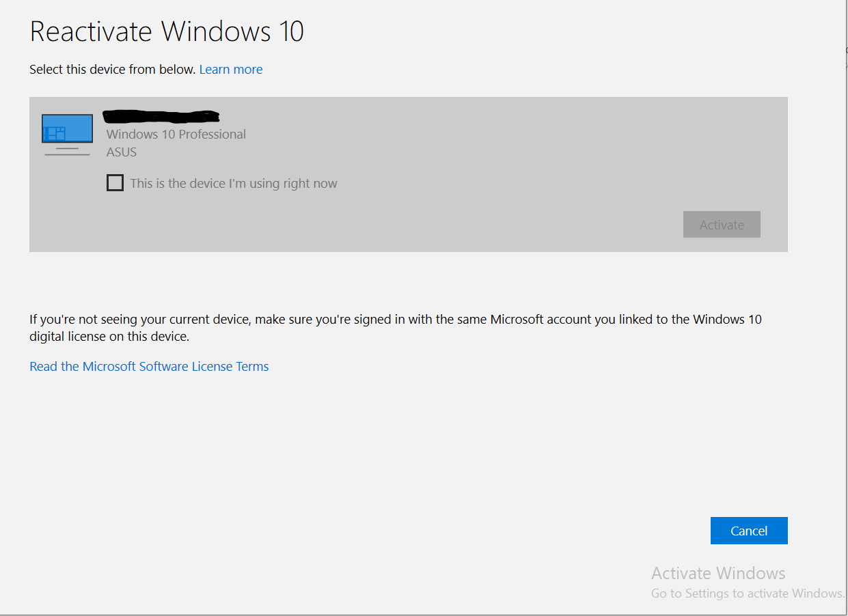Click the ASUS manufacturer label
Image resolution: width=848 pixels, height=616 pixels.
122,152
